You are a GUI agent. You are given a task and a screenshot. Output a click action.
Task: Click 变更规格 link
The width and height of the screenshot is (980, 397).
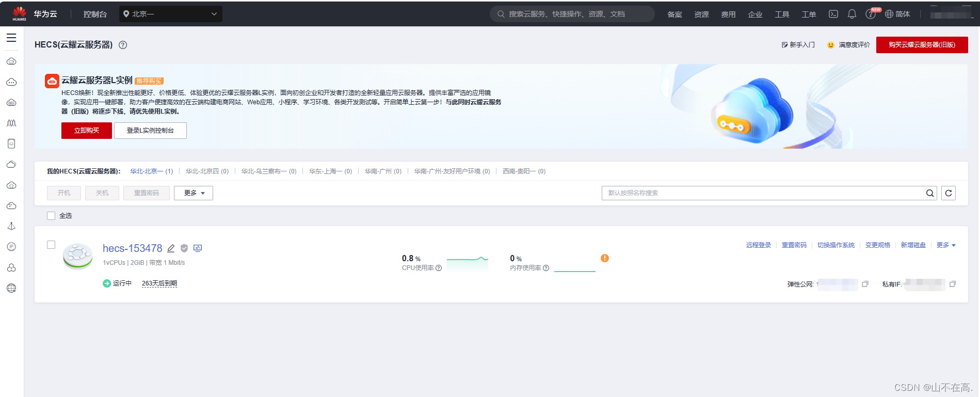coord(878,245)
